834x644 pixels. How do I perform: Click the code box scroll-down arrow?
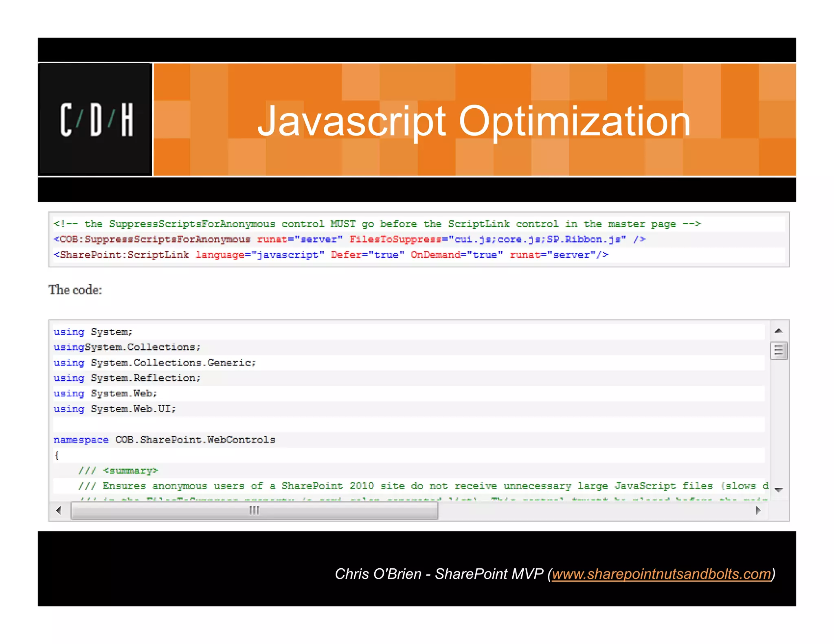click(779, 490)
